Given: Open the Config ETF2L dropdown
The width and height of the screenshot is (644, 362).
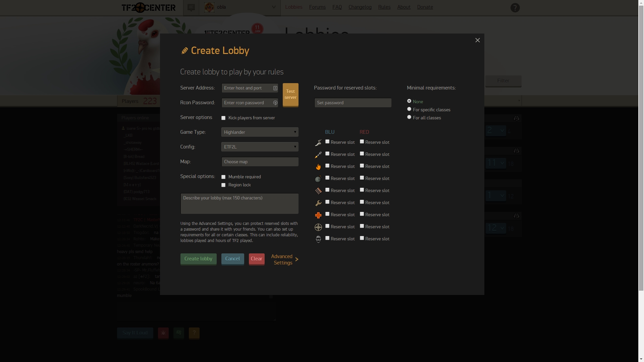Looking at the screenshot, I should (x=260, y=147).
